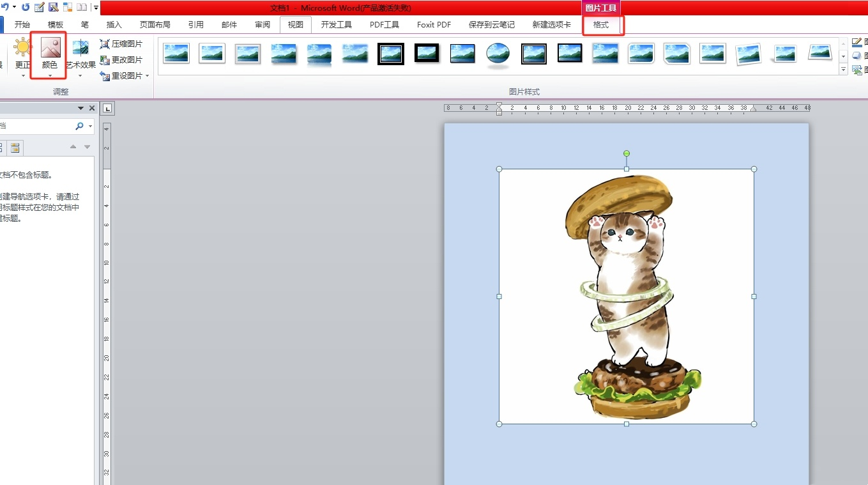Click the notepad-with-pencil quick access icon

click(x=40, y=8)
